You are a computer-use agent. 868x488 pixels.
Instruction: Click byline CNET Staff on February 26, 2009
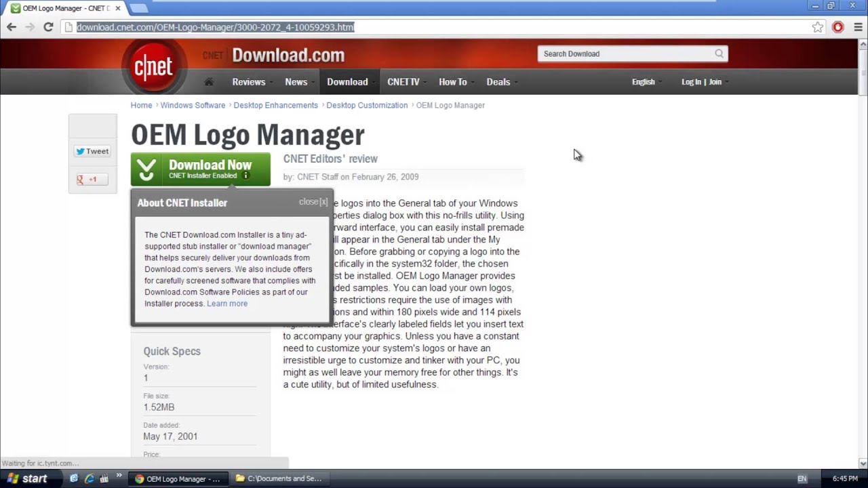coord(351,177)
